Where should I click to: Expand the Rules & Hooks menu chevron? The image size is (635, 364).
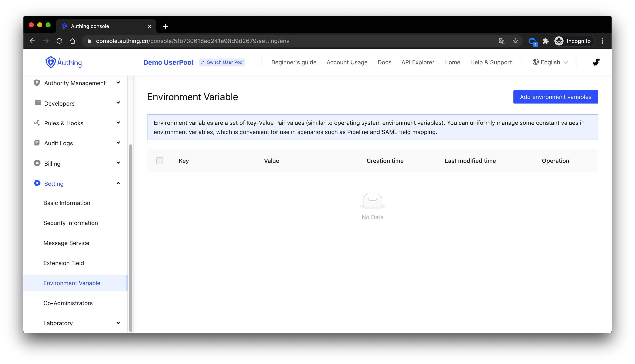[118, 123]
